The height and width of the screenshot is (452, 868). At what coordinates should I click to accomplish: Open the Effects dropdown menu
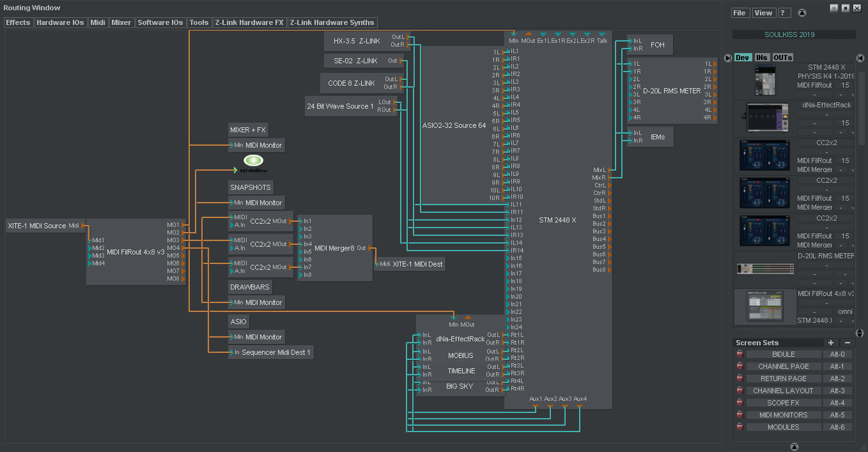(x=18, y=22)
